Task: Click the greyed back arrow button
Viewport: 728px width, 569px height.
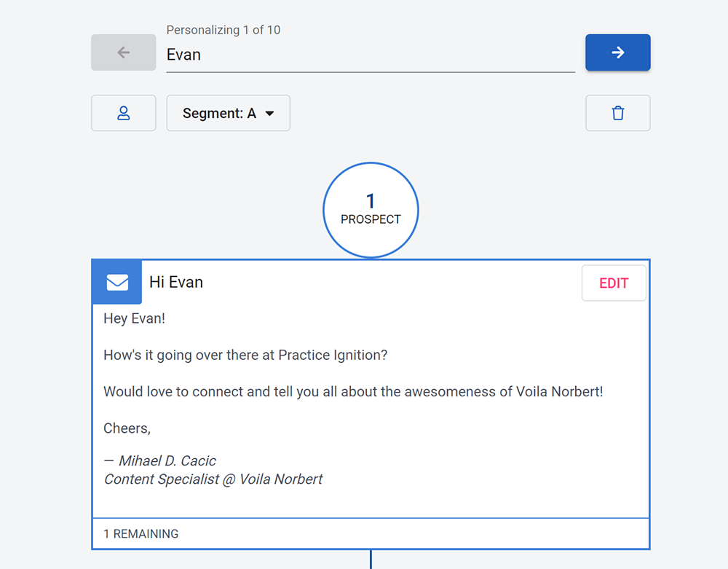Action: (x=124, y=52)
